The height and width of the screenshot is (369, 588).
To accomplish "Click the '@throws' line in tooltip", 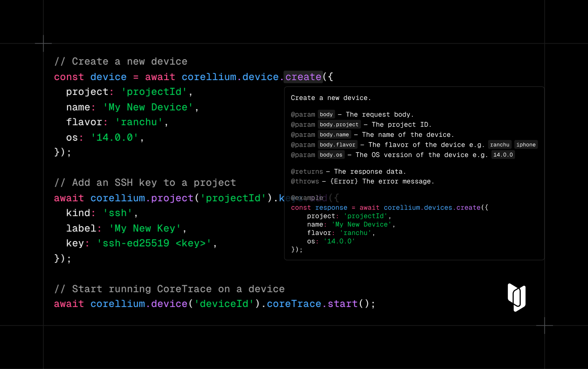I will (362, 181).
